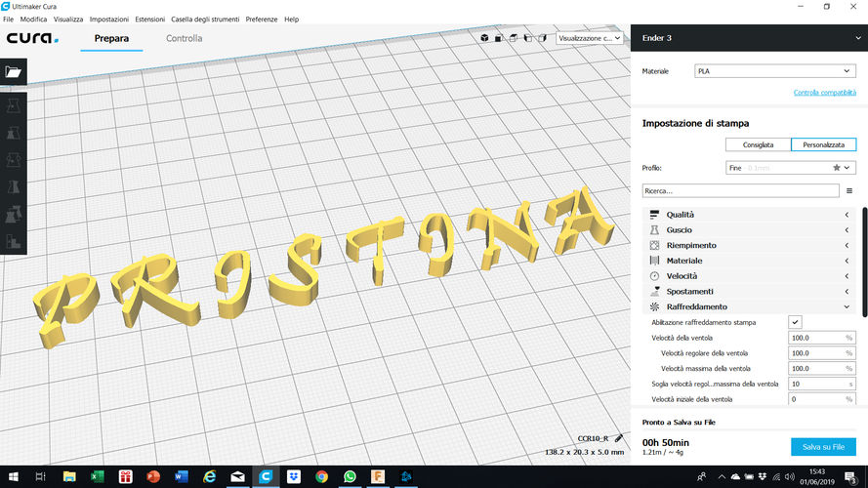
Task: Select the Scale tool in left toolbar
Action: (14, 133)
